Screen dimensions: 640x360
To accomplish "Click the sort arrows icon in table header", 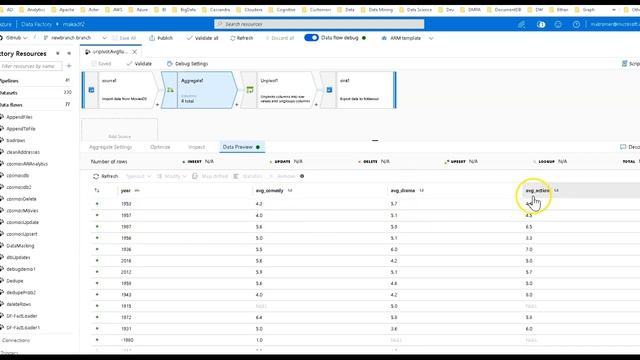I will (x=97, y=191).
